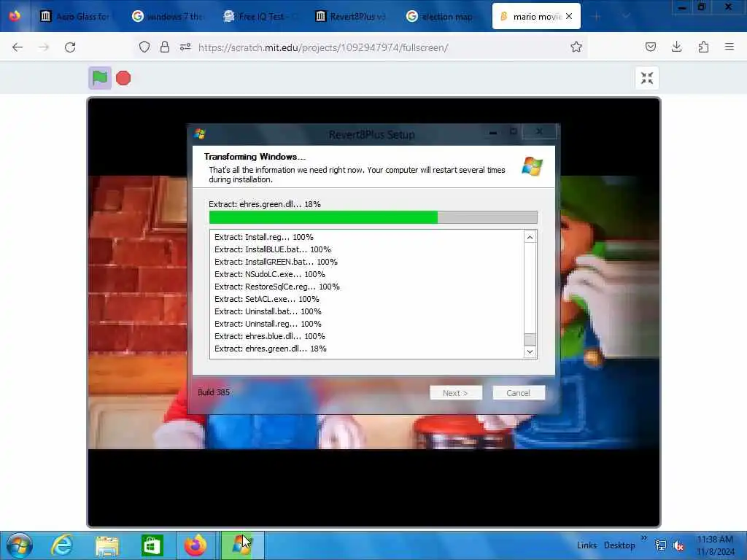The height and width of the screenshot is (560, 747).
Task: Click the green flag to start project
Action: click(99, 78)
